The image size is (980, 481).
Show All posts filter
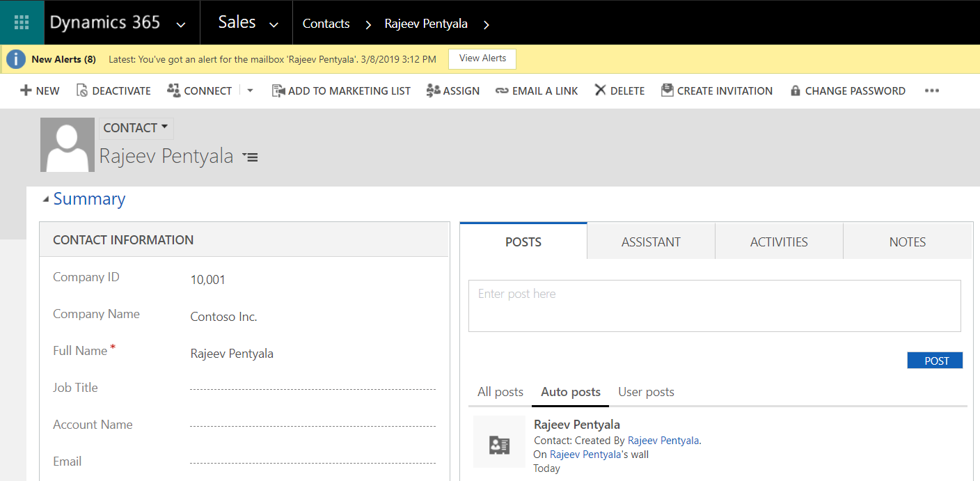(x=500, y=392)
